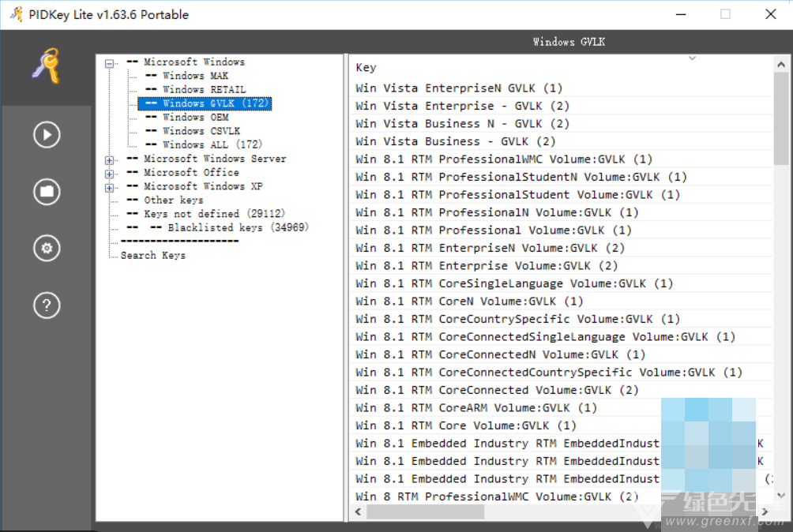The height and width of the screenshot is (532, 793).
Task: Select Win Vista Business - GVLK (2)
Action: (x=562, y=141)
